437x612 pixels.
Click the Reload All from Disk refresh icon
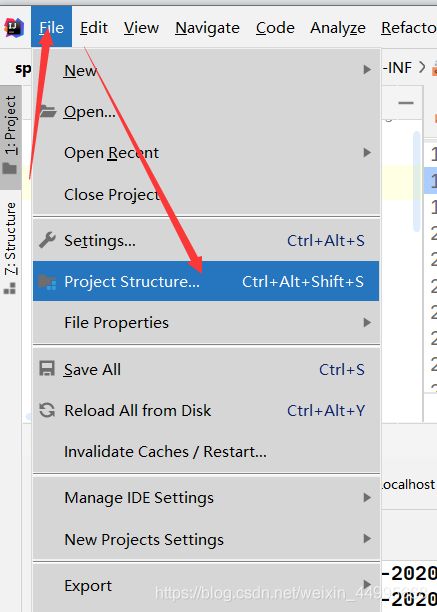pyautogui.click(x=47, y=410)
